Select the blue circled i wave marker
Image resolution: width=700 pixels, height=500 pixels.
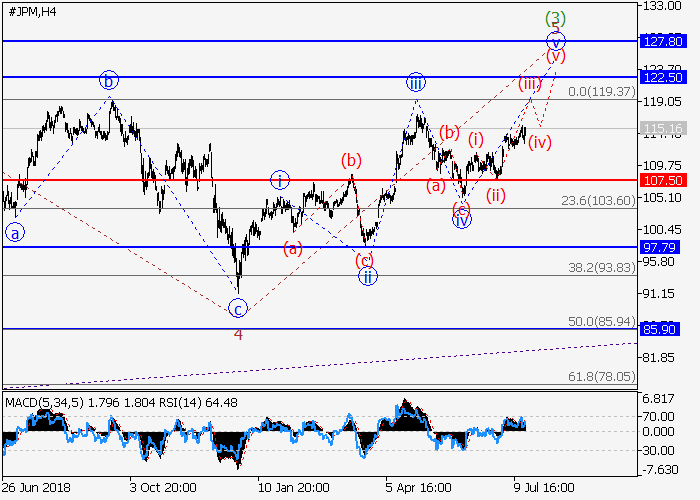click(281, 180)
